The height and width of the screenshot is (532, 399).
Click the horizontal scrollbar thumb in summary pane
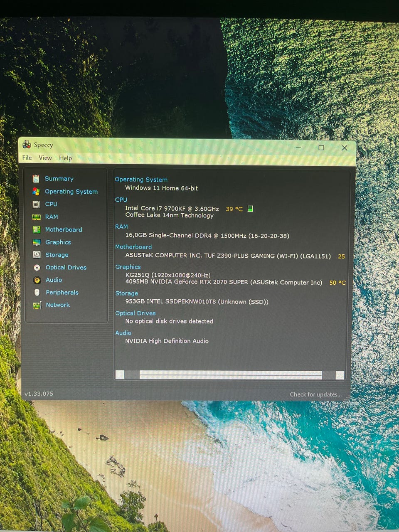click(x=231, y=375)
